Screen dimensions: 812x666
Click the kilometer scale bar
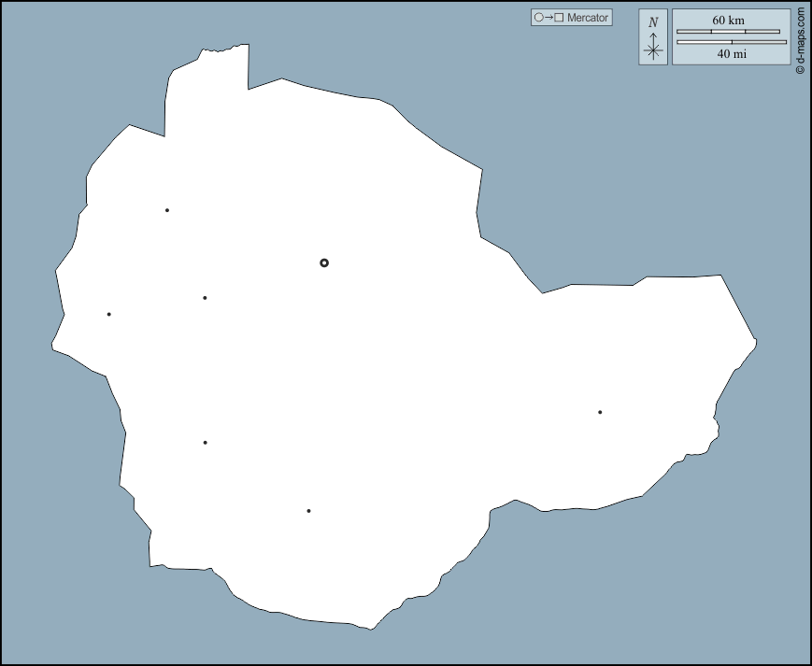coord(728,31)
